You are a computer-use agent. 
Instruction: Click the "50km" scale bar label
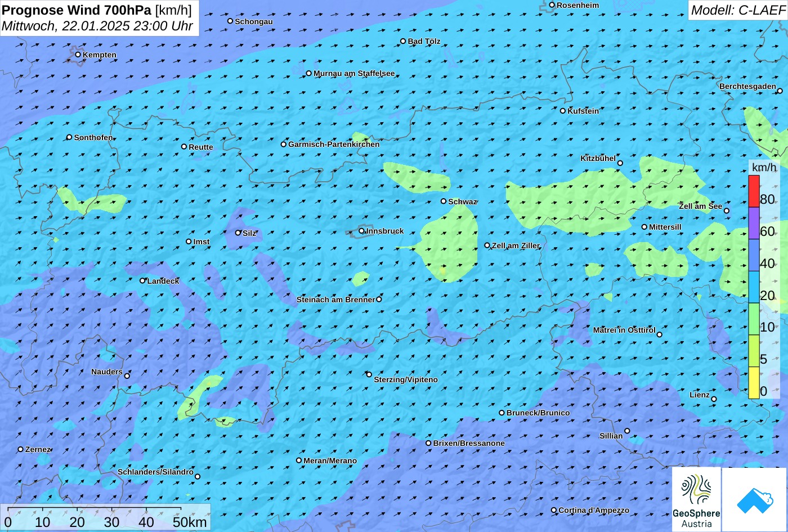tap(190, 522)
